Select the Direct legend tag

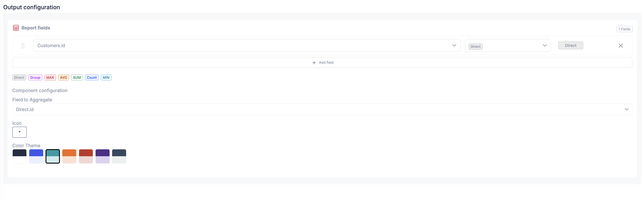pyautogui.click(x=19, y=78)
